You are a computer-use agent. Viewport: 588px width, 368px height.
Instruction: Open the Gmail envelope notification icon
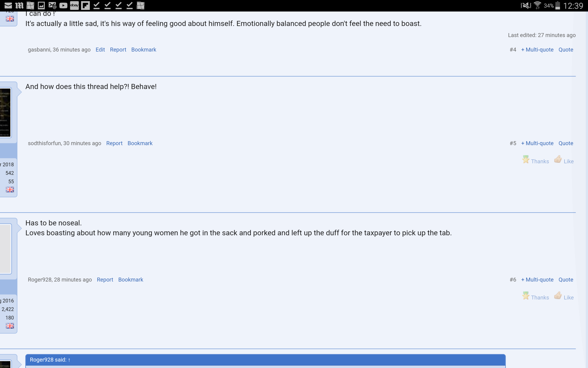(x=8, y=5)
